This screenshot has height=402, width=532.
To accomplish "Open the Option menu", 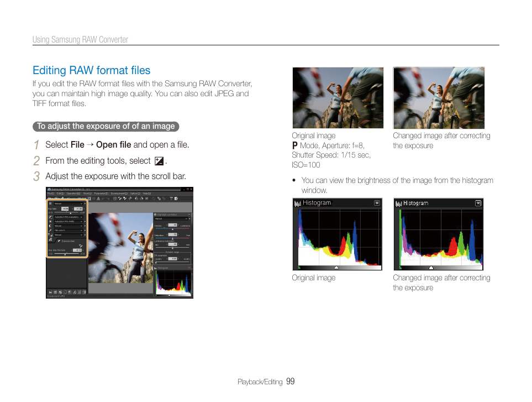I will tap(135, 194).
